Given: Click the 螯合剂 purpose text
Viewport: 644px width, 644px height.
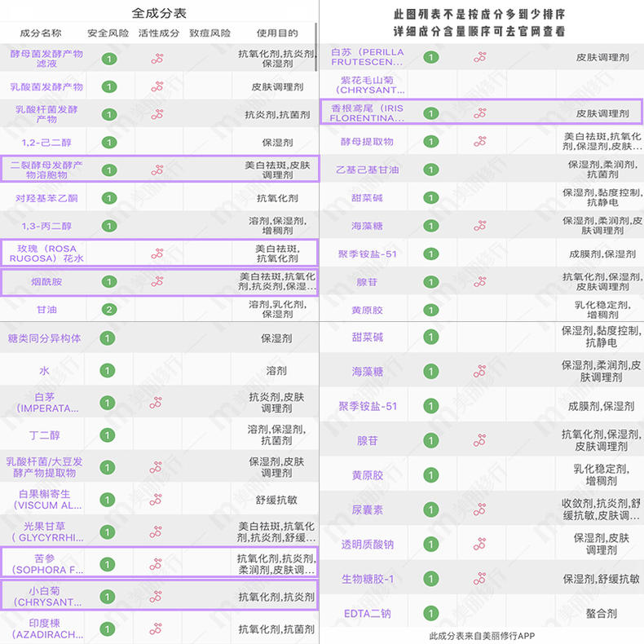Looking at the screenshot, I should [602, 614].
